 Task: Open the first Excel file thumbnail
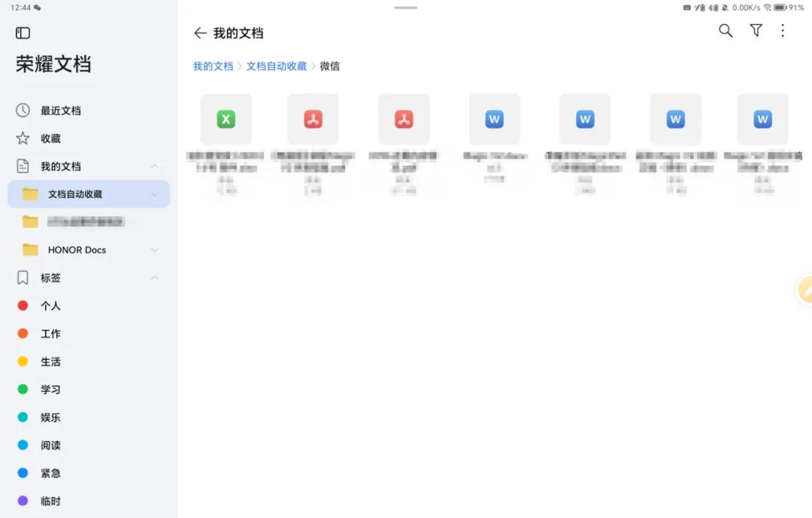[x=226, y=119]
